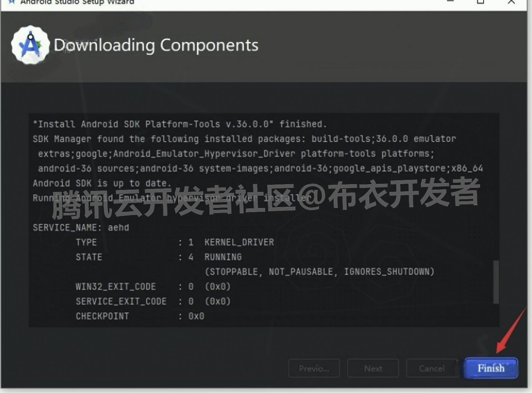Click the Next button
This screenshot has height=393, width=532.
pos(373,368)
